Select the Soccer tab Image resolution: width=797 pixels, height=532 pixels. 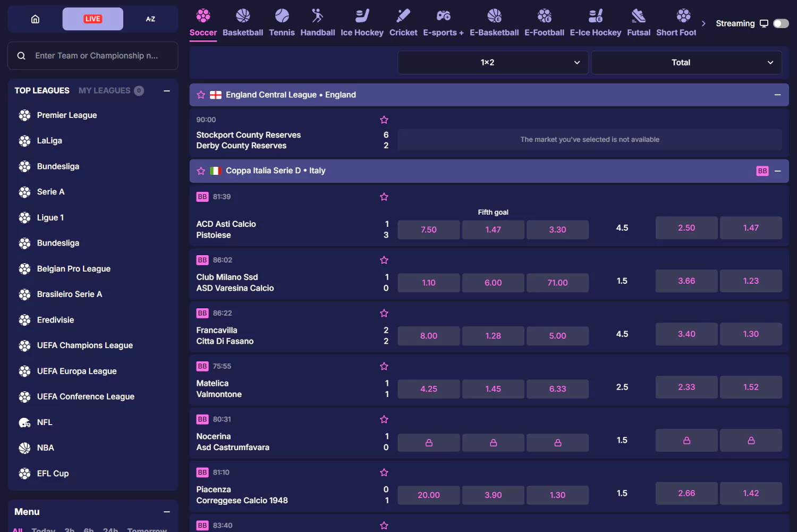coord(203,23)
